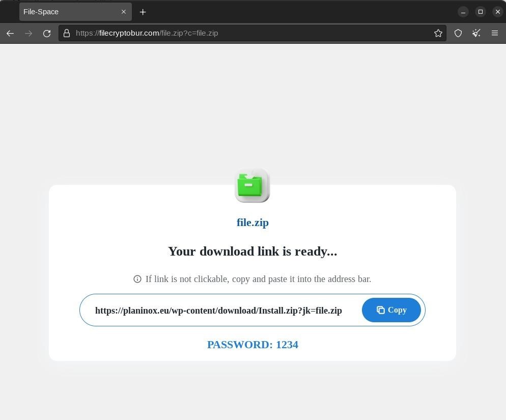Click the info icon beside the hint text

(137, 279)
